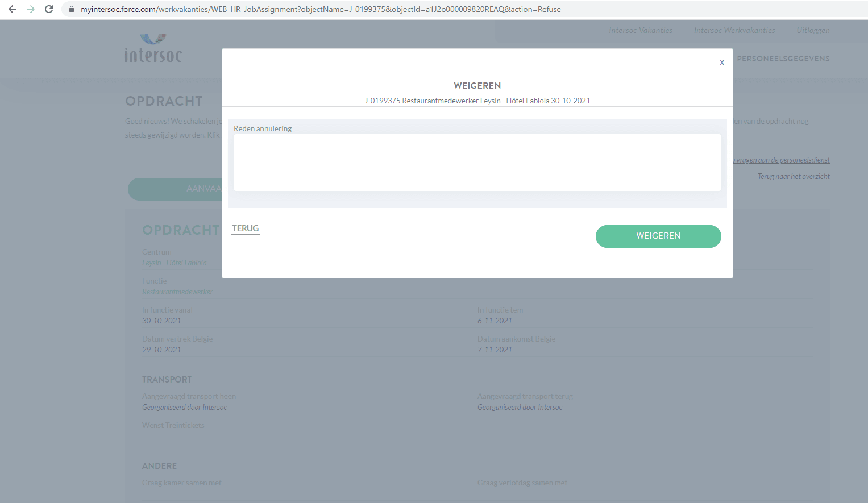Screen dimensions: 868x503
Task: Click the Functie value 'Restaurantmedewerker'
Action: click(177, 292)
